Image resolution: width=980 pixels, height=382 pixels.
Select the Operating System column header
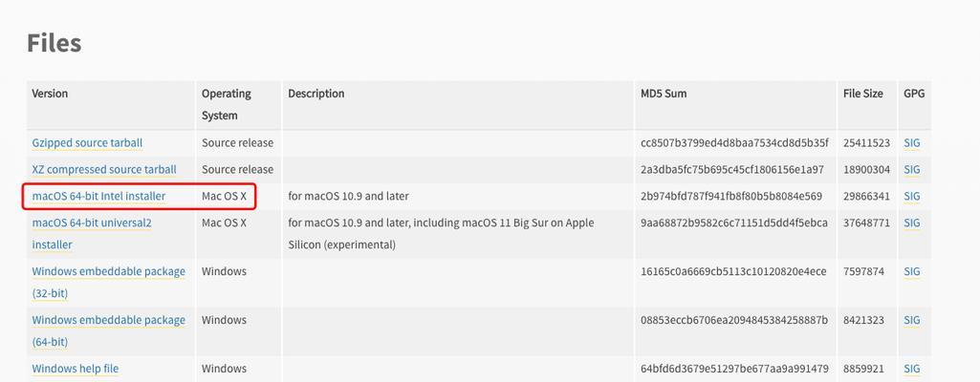(227, 104)
